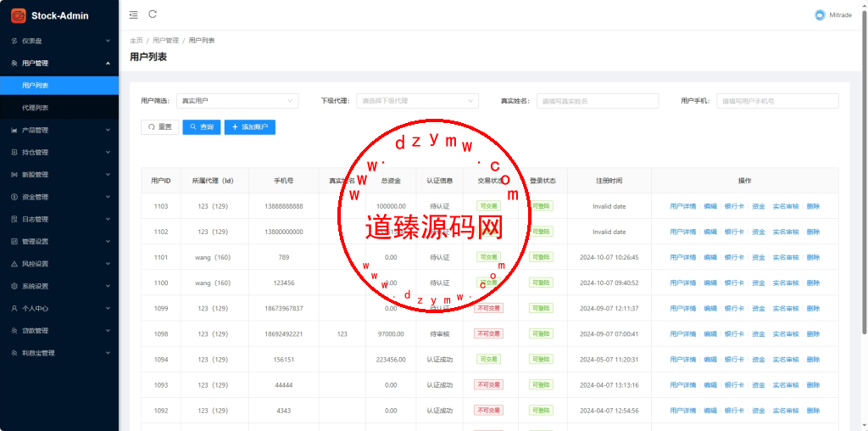Open 银行卡 for user 1101
Viewport: 868px width, 431px height.
[734, 257]
